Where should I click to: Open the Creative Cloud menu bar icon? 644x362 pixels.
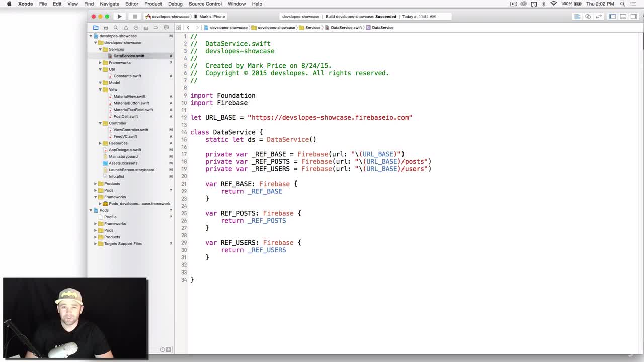tap(524, 4)
